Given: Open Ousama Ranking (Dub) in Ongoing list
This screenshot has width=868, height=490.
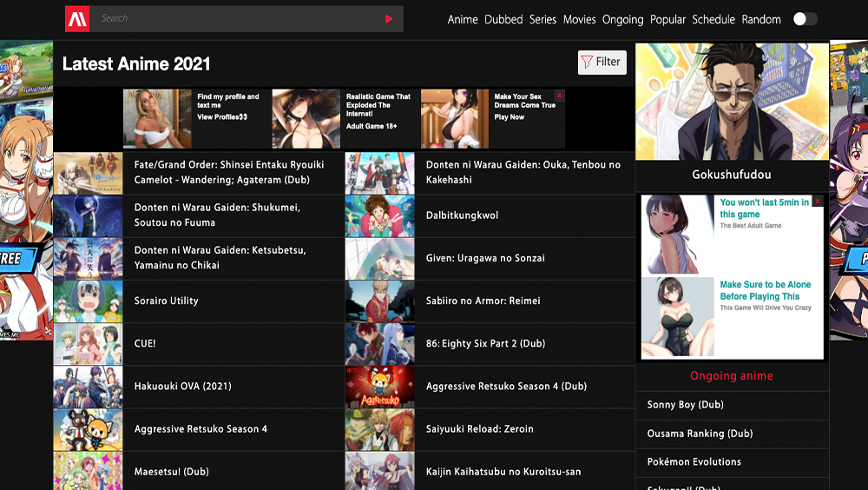Looking at the screenshot, I should click(x=700, y=434).
